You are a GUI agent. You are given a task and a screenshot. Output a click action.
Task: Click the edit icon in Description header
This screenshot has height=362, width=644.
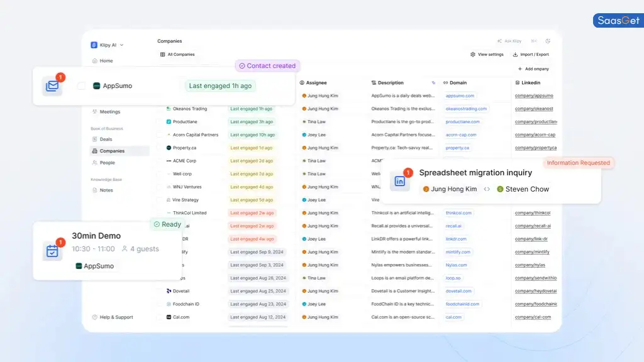[433, 83]
